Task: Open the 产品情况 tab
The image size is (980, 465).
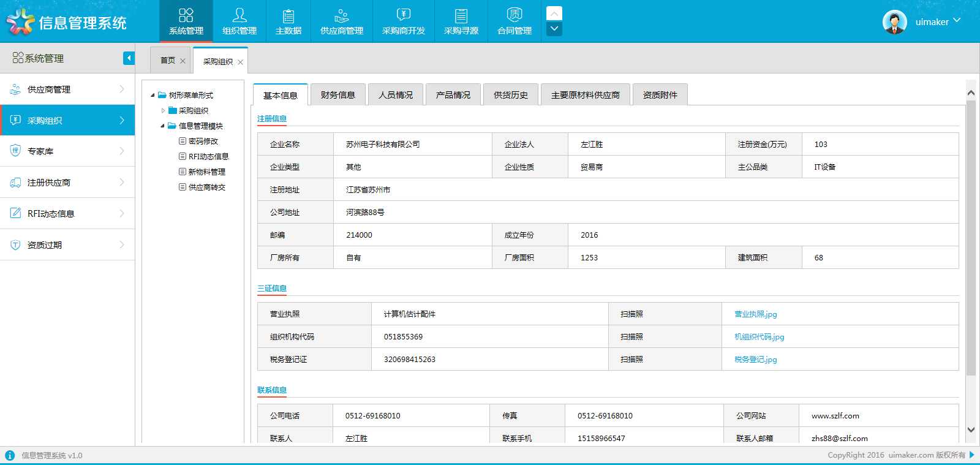Action: pyautogui.click(x=453, y=95)
